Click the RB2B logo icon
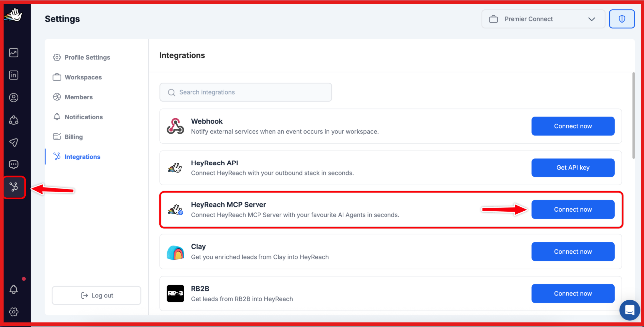The width and height of the screenshot is (644, 327). coord(175,294)
